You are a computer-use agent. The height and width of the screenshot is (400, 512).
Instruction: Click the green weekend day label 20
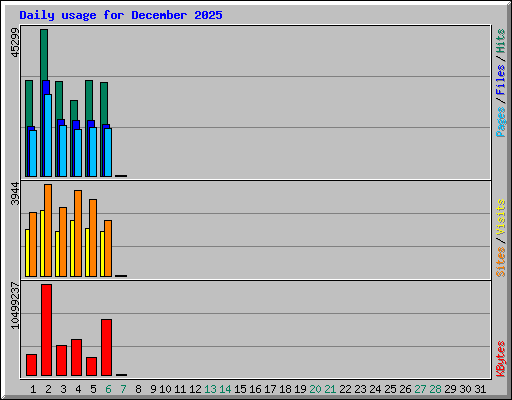tap(315, 389)
